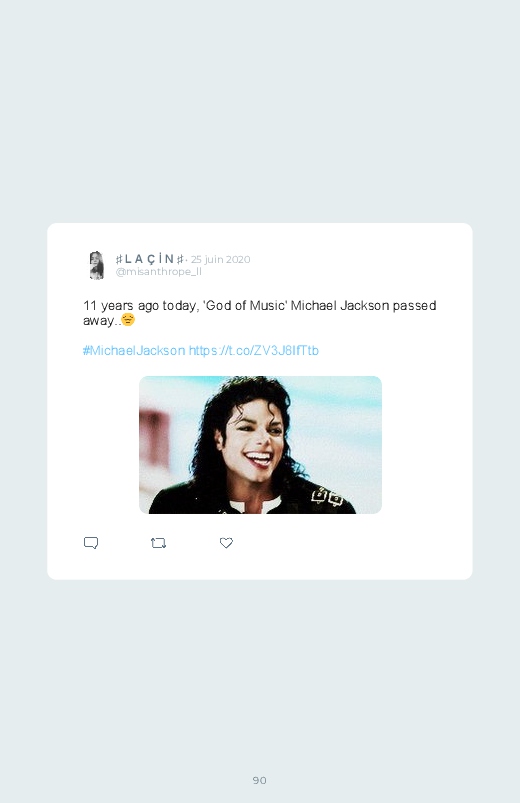Click the sad face emoji after 'away..'

pos(128,320)
